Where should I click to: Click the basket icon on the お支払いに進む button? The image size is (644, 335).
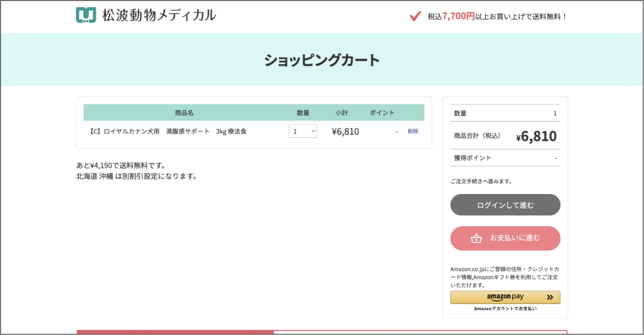click(476, 239)
